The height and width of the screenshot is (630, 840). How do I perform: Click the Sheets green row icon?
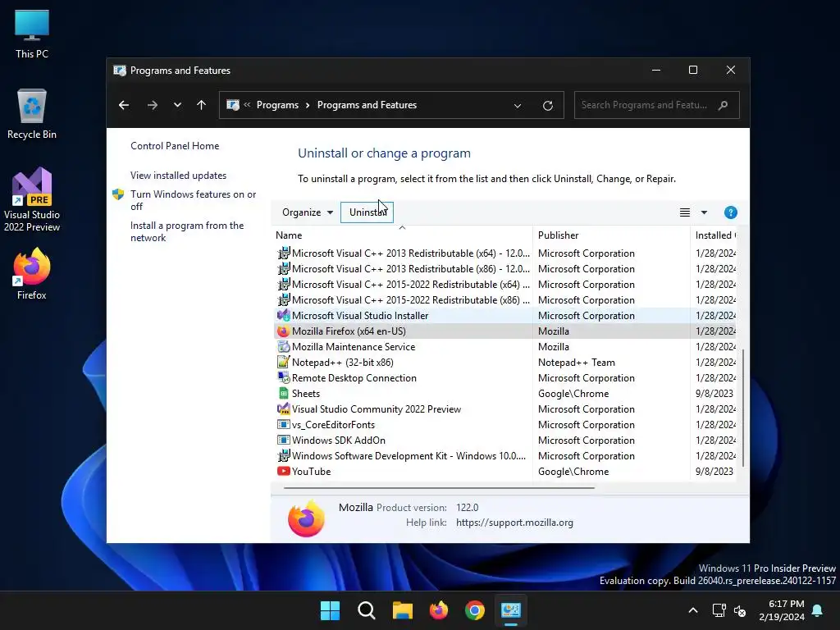point(283,393)
